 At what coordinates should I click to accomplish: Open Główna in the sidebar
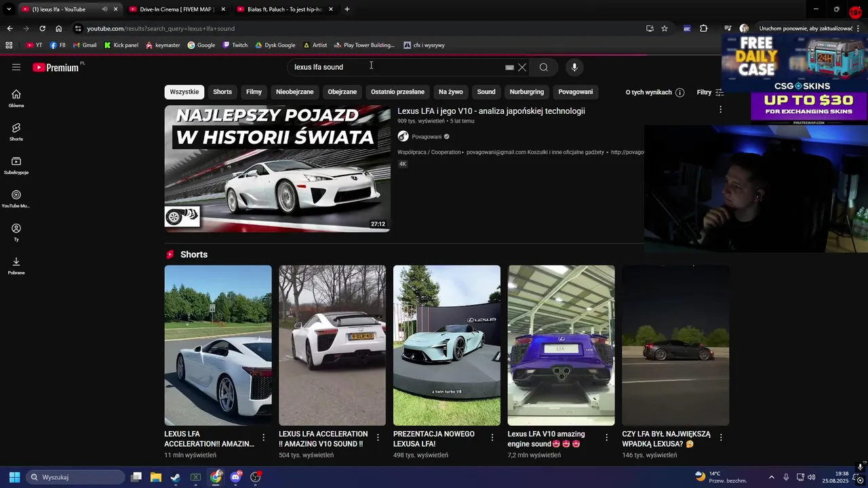click(16, 98)
